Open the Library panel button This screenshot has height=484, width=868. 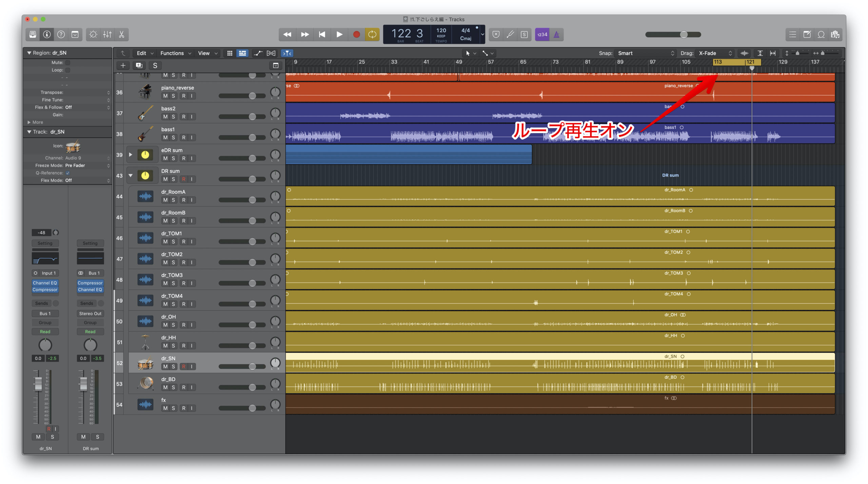pos(33,34)
